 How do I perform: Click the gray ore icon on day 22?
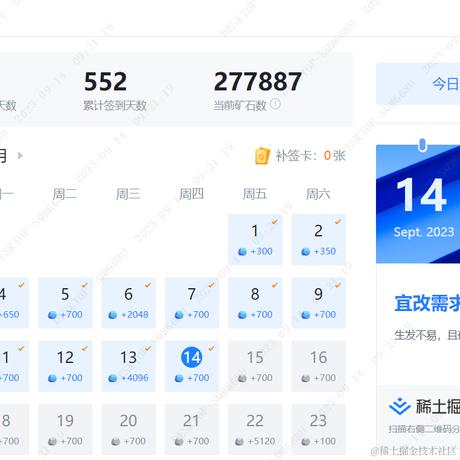click(x=239, y=442)
